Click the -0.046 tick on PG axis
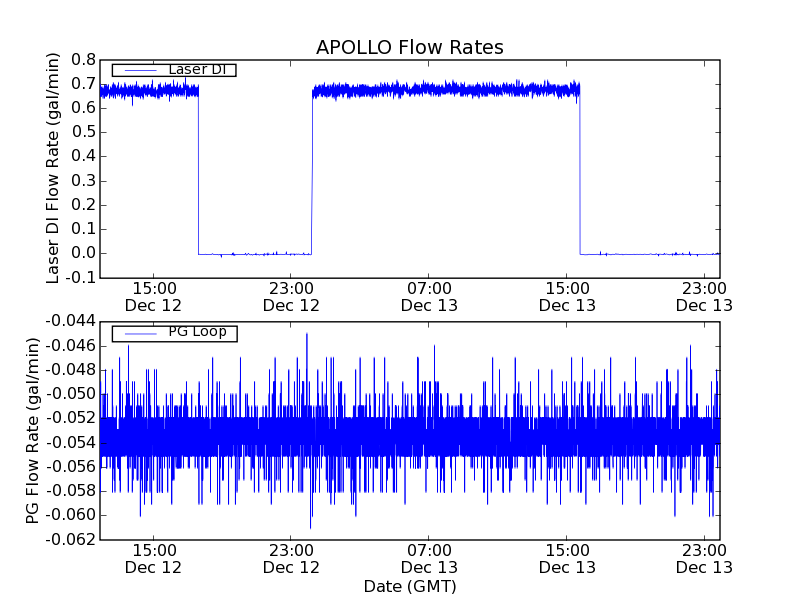This screenshot has width=800, height=600. (x=70, y=346)
